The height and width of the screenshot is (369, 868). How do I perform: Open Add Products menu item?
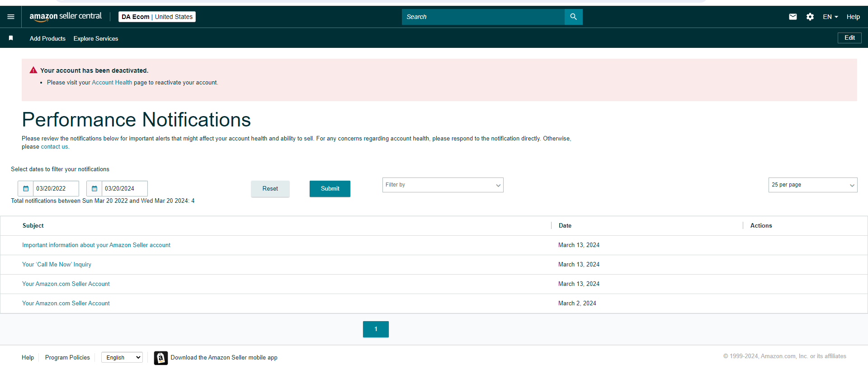47,38
